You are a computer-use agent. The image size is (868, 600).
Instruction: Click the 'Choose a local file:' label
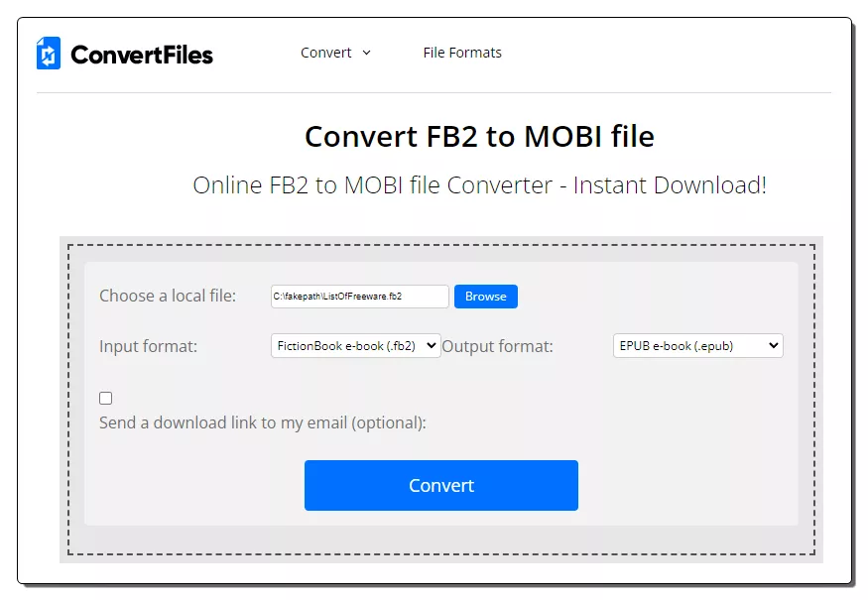(168, 296)
